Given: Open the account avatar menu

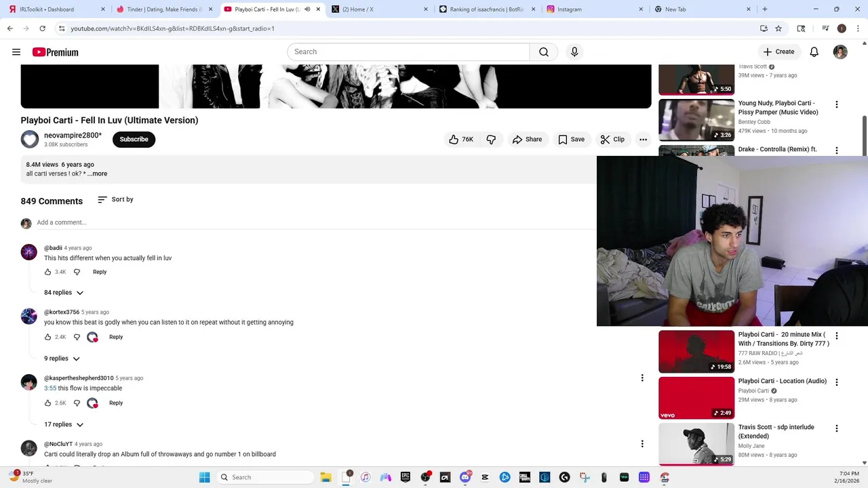Looking at the screenshot, I should [840, 52].
